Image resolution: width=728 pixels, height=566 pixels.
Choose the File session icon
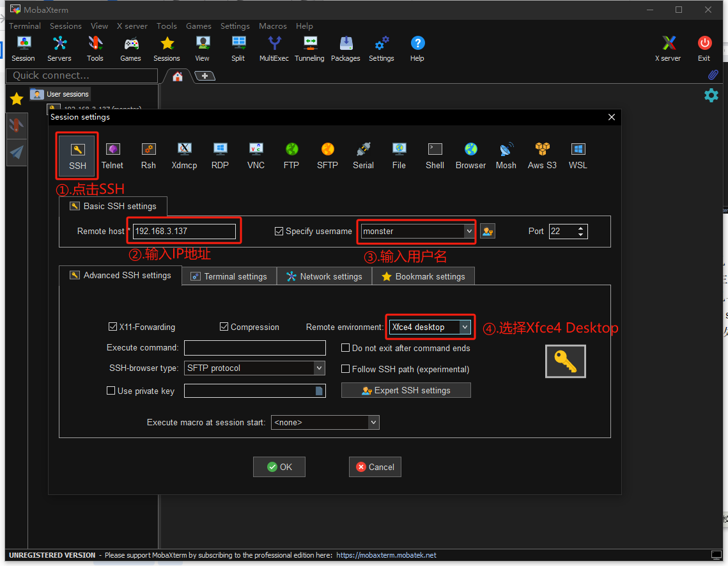[x=399, y=156]
